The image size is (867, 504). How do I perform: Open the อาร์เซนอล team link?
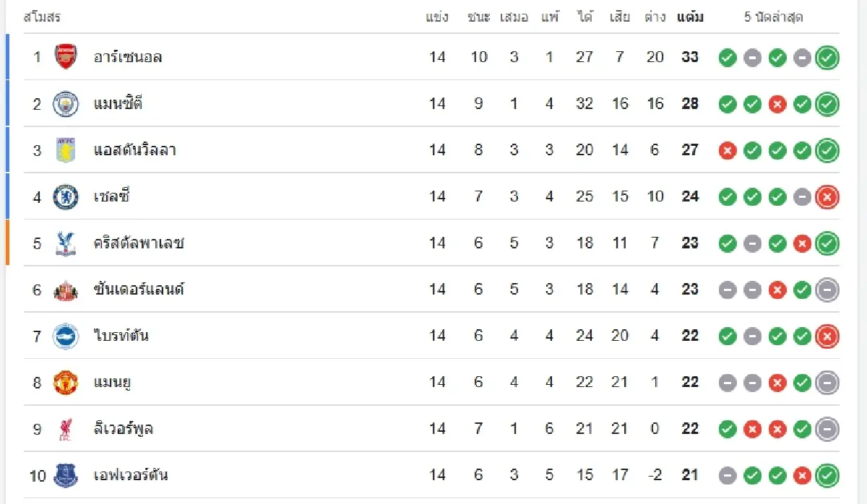pos(127,57)
